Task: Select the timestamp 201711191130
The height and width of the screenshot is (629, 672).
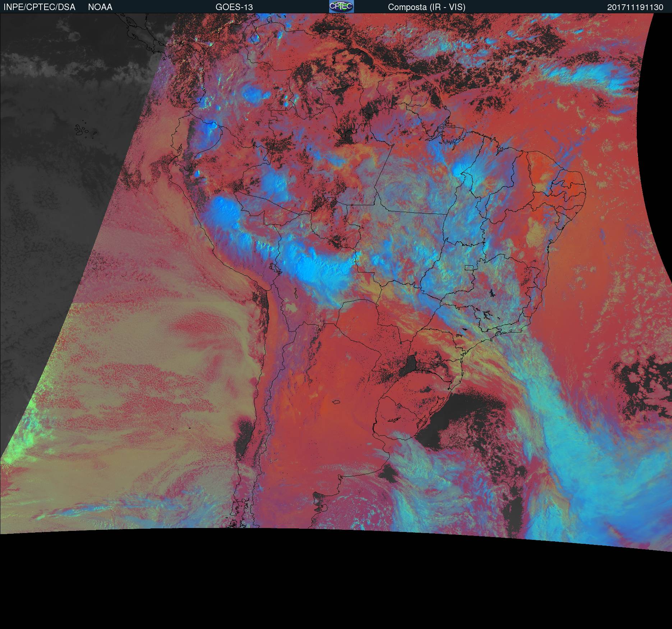Action: (635, 7)
